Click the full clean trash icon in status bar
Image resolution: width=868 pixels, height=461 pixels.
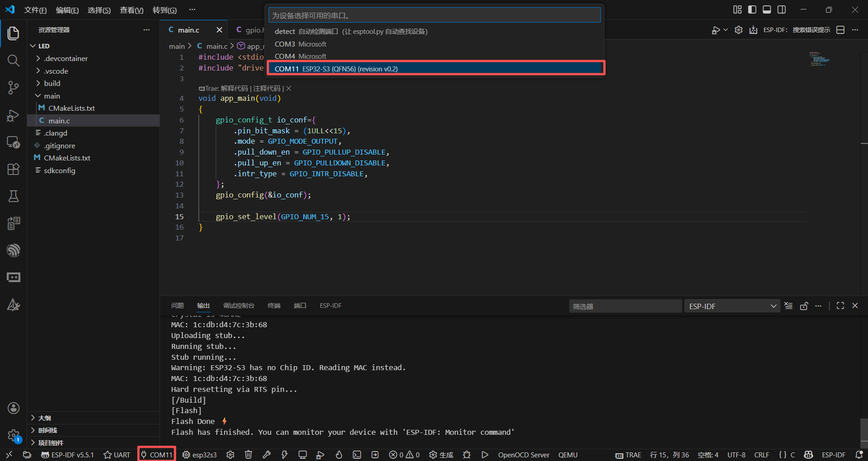coord(249,455)
